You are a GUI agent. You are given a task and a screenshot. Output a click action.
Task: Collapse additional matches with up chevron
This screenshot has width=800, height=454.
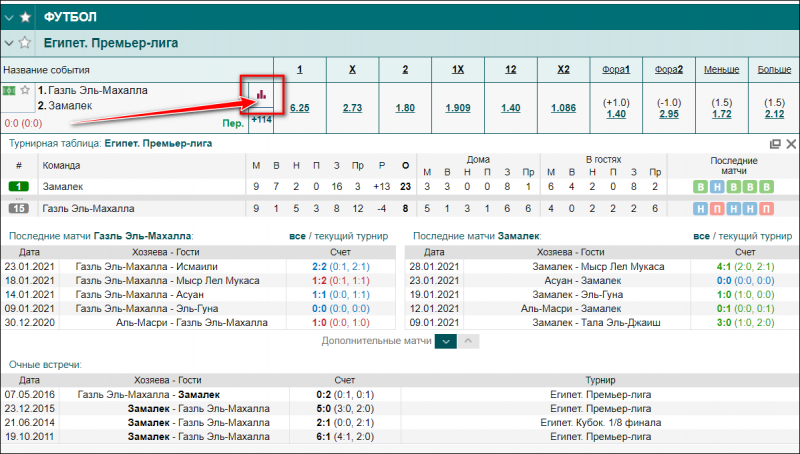pyautogui.click(x=468, y=341)
